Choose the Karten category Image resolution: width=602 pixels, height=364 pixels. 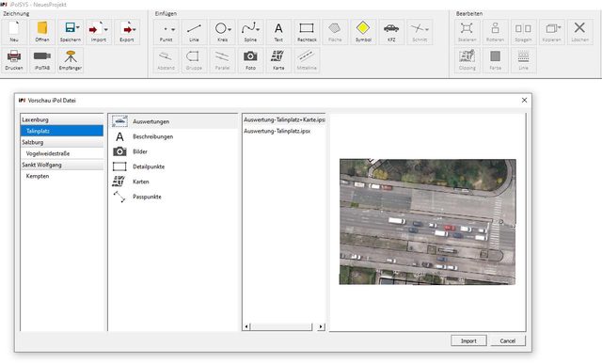point(173,182)
